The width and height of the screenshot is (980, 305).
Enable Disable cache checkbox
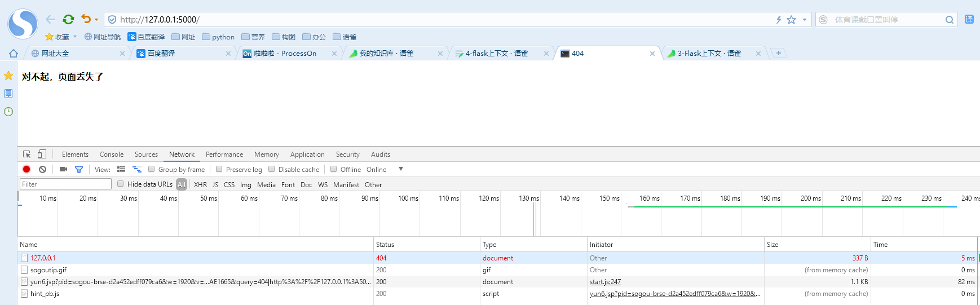(271, 169)
